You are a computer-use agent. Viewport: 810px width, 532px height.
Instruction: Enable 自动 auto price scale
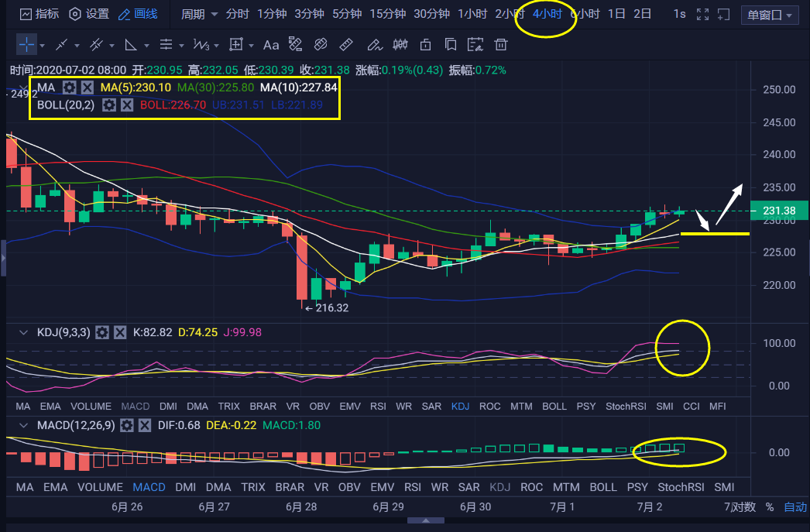coord(795,507)
